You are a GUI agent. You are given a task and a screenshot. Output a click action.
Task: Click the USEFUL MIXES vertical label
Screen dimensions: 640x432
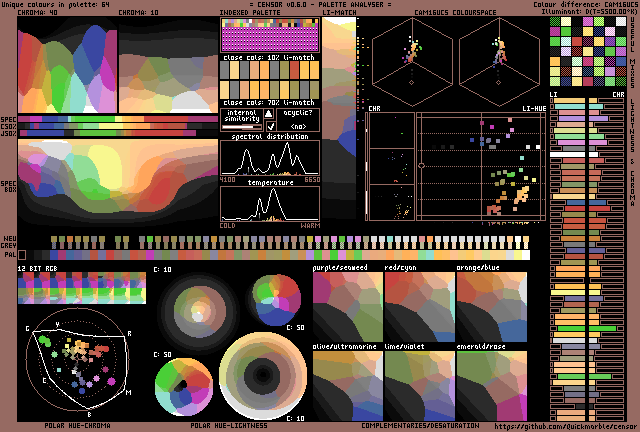(x=633, y=52)
